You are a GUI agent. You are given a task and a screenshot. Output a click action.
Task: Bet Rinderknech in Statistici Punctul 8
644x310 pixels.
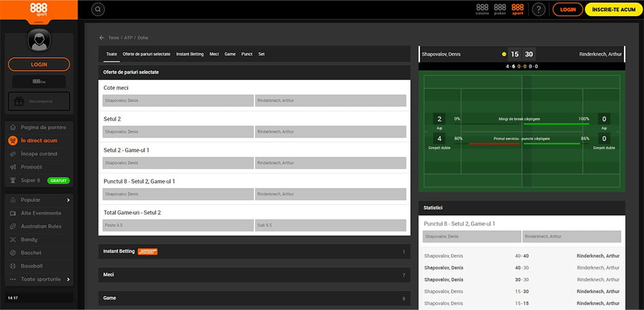[572, 237]
